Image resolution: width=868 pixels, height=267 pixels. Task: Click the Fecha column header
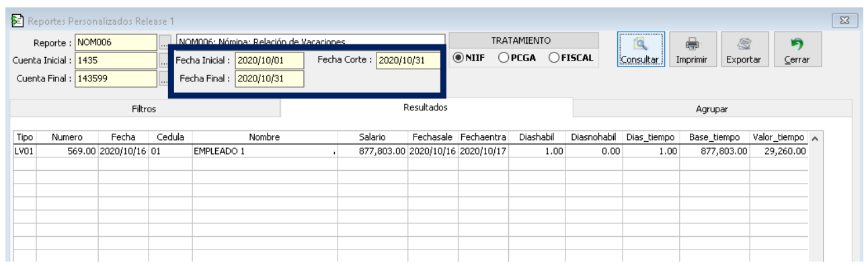pos(124,137)
